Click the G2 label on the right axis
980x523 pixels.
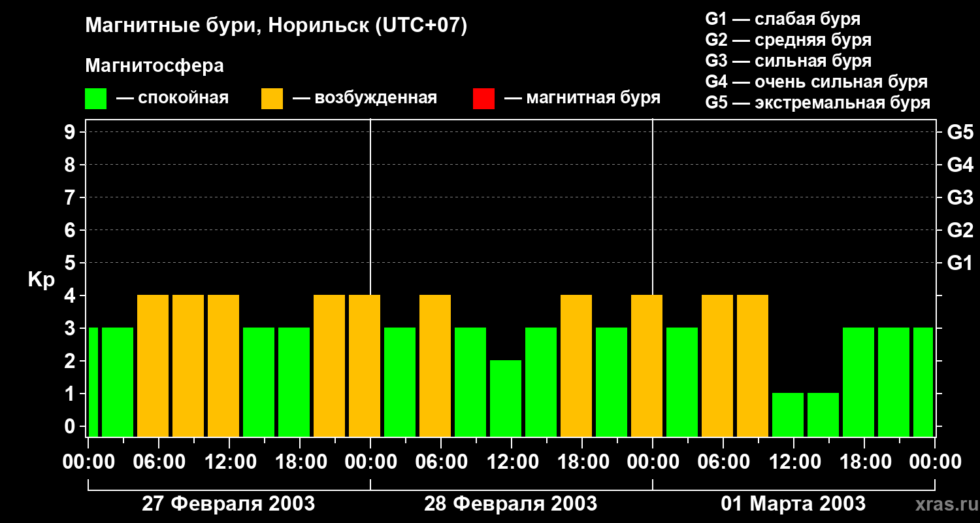tap(960, 230)
